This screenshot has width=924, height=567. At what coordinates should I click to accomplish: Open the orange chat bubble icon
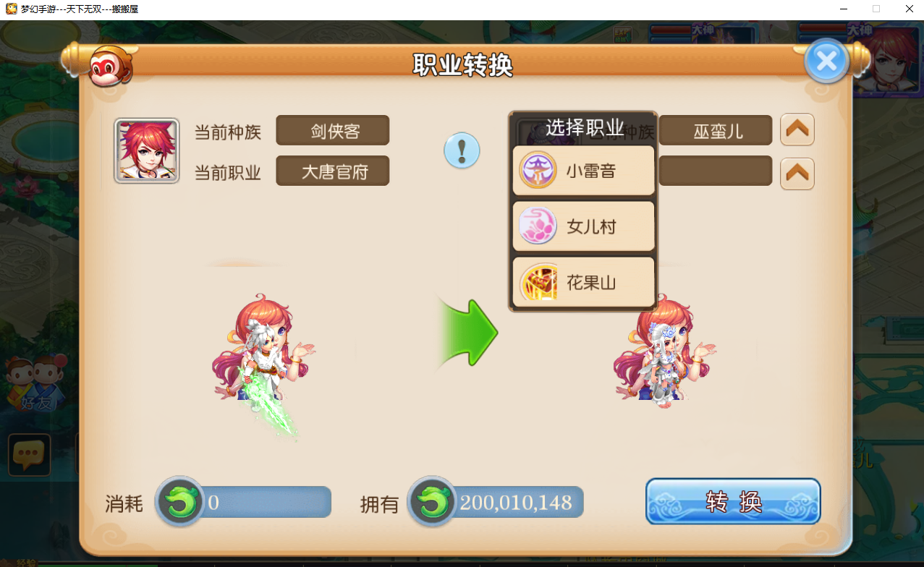(29, 455)
